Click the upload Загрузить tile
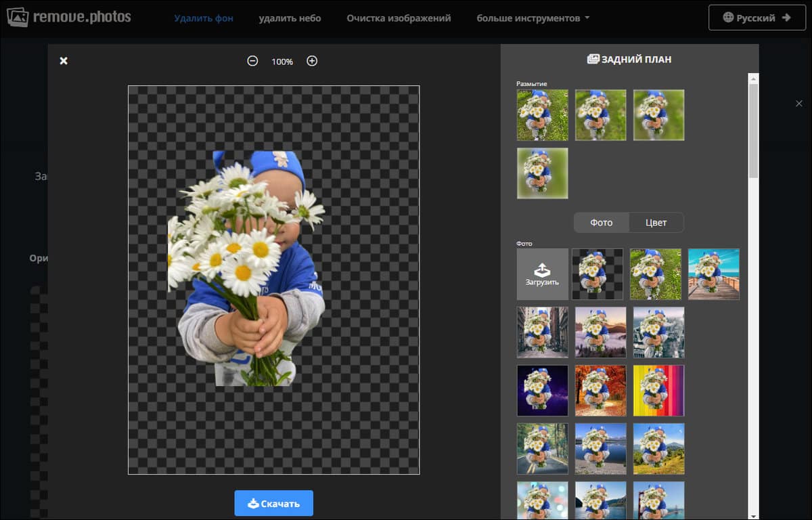 pyautogui.click(x=542, y=274)
